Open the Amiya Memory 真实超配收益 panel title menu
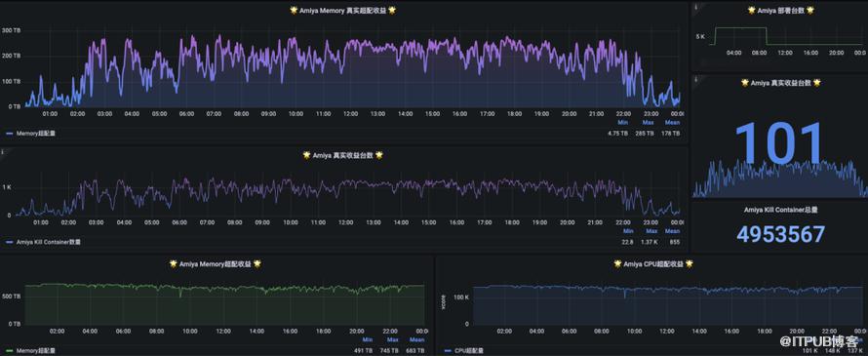868x356 pixels. point(343,10)
